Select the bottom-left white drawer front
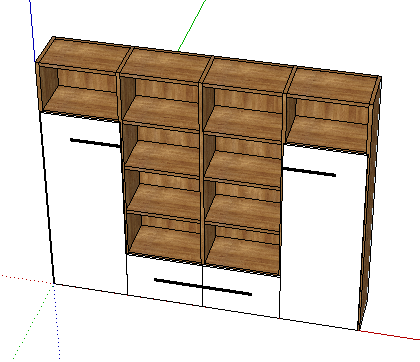Viewport: 420px width, 362px height. [165, 280]
